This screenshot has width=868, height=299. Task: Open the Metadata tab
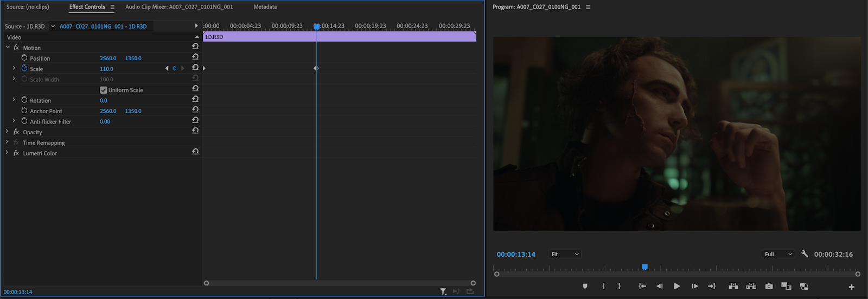[x=265, y=7]
